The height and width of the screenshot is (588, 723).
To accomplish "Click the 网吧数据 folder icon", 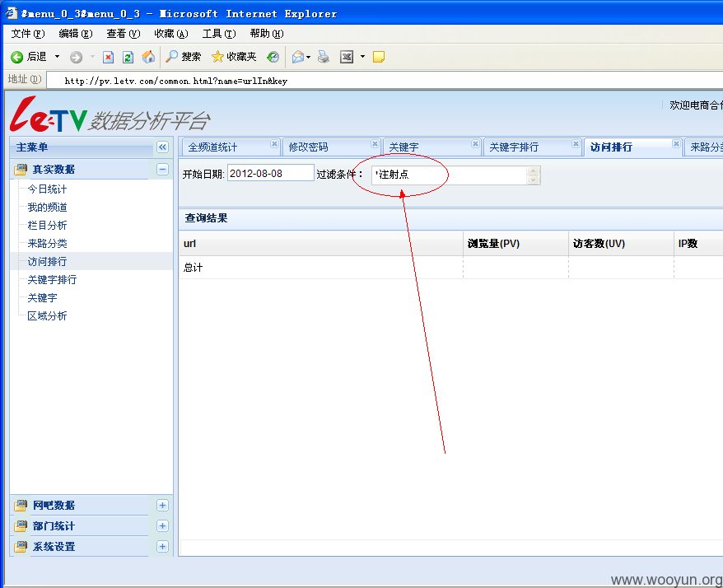I will [x=21, y=506].
